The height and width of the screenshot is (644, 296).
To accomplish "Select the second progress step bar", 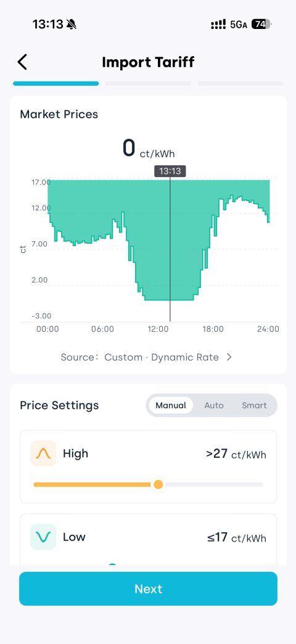I will 148,83.
